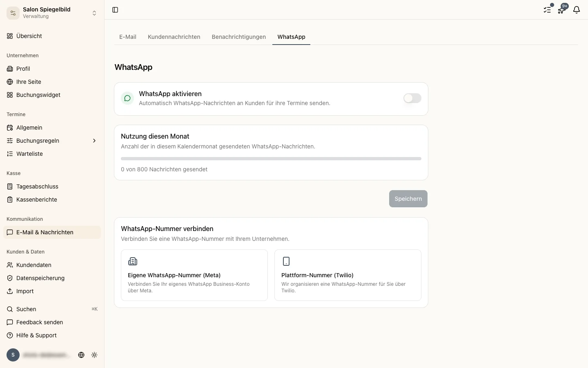Switch theme via sun icon

(94, 355)
